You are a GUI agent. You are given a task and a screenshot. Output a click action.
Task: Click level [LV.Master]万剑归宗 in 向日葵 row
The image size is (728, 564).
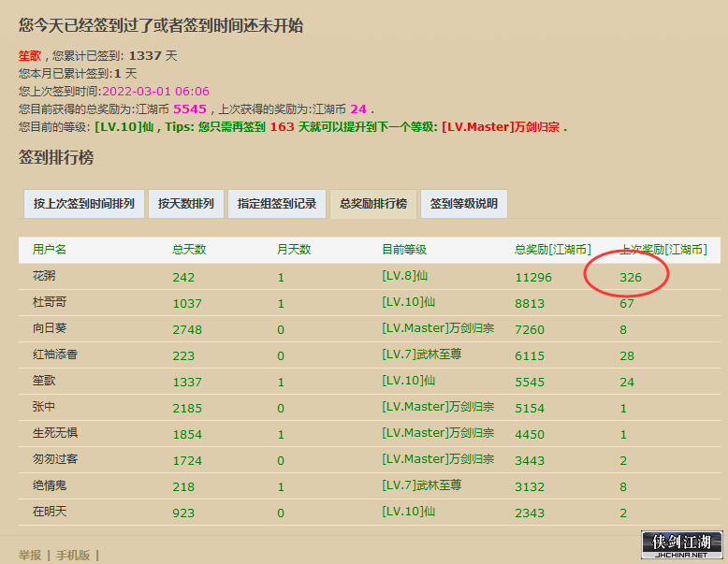pos(438,328)
